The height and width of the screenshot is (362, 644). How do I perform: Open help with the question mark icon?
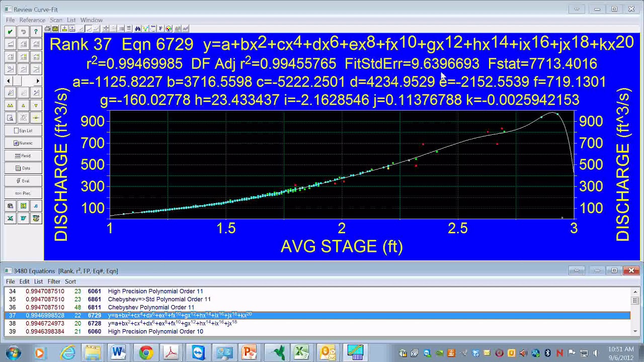(x=36, y=32)
